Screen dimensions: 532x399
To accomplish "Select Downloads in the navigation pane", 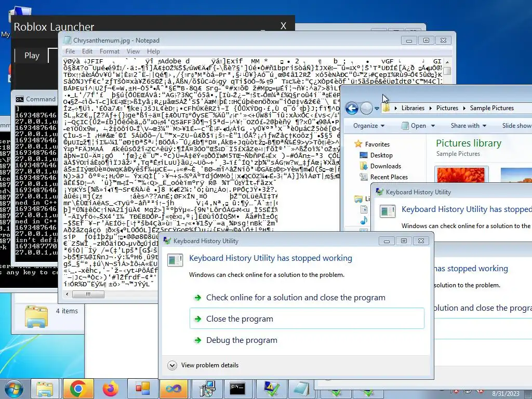I will click(385, 166).
